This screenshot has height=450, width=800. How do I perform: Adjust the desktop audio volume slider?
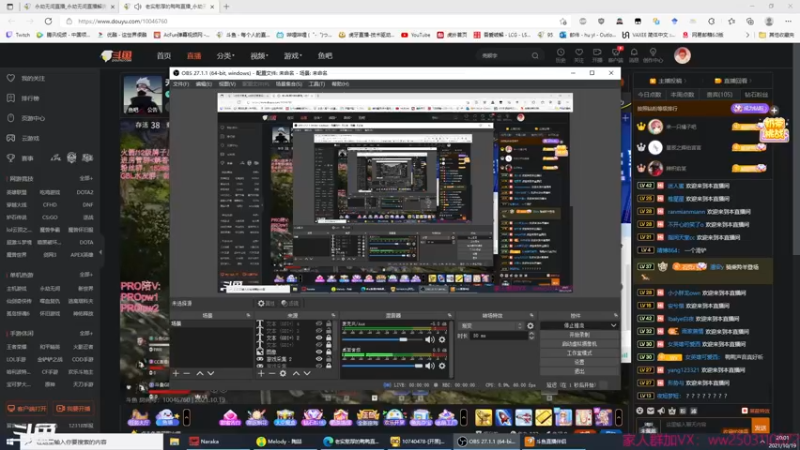(382, 365)
